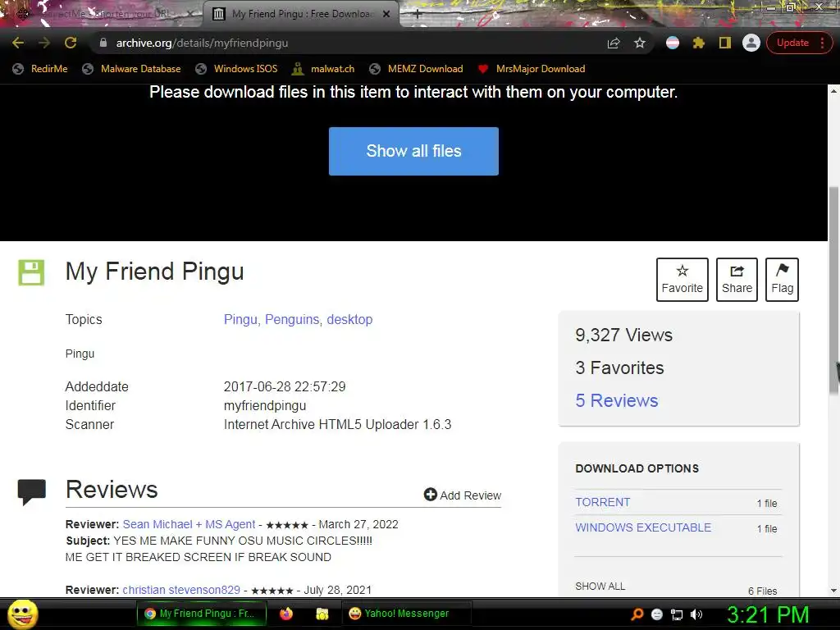Go back using browser back arrow
Image resolution: width=840 pixels, height=630 pixels.
point(18,43)
